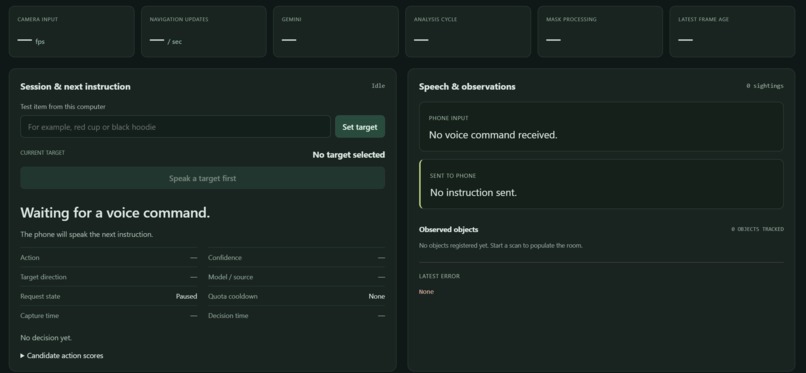Click the Gemini stat card
This screenshot has height=373, width=806.
pyautogui.click(x=336, y=31)
